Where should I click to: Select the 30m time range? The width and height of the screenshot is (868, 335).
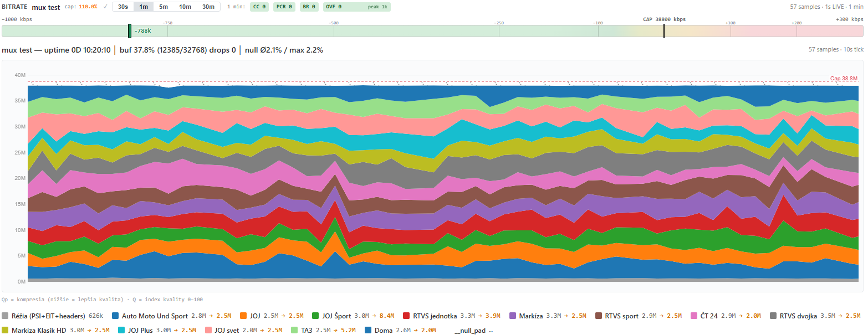(208, 7)
